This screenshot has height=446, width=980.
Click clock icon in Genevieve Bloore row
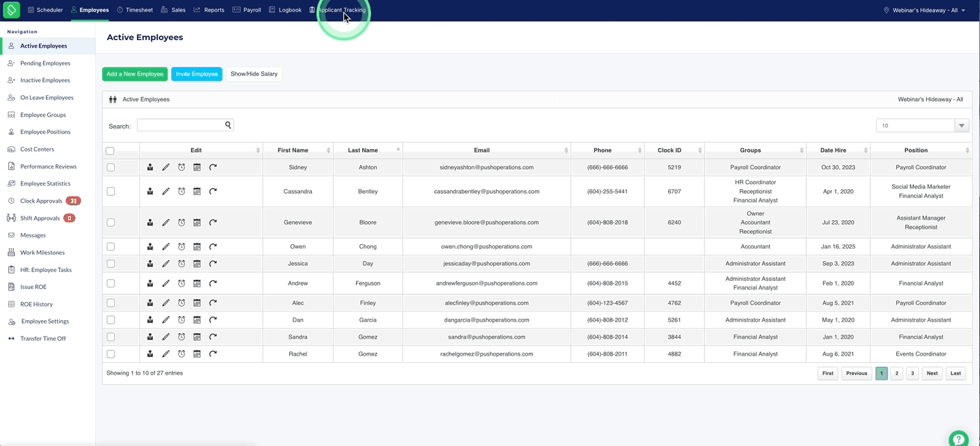click(182, 222)
